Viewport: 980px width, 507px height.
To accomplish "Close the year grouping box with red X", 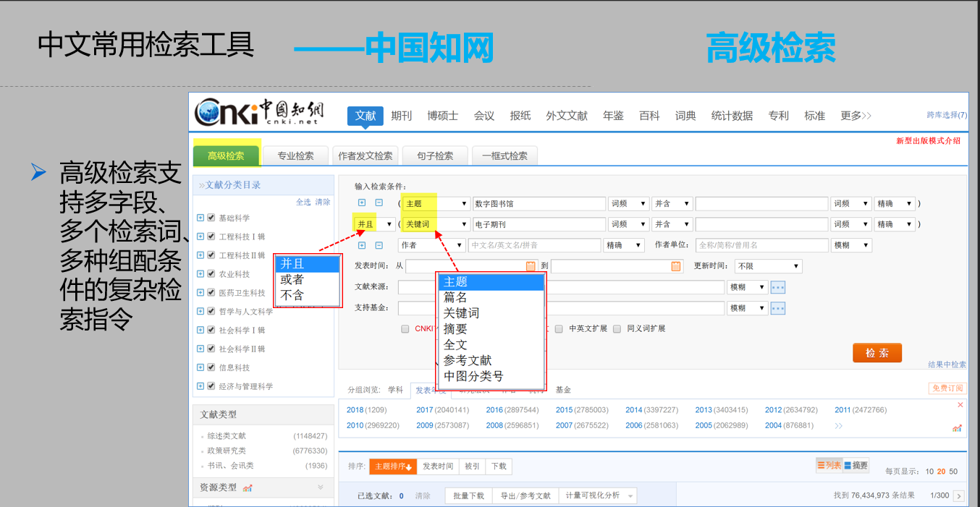I will (960, 405).
